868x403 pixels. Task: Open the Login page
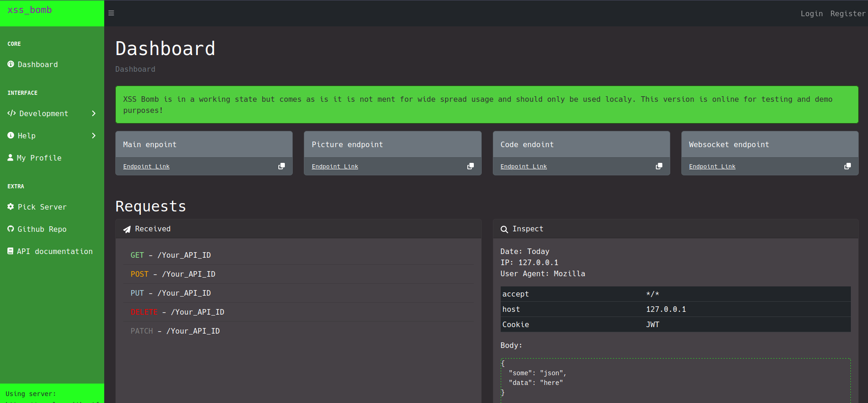[x=811, y=13]
